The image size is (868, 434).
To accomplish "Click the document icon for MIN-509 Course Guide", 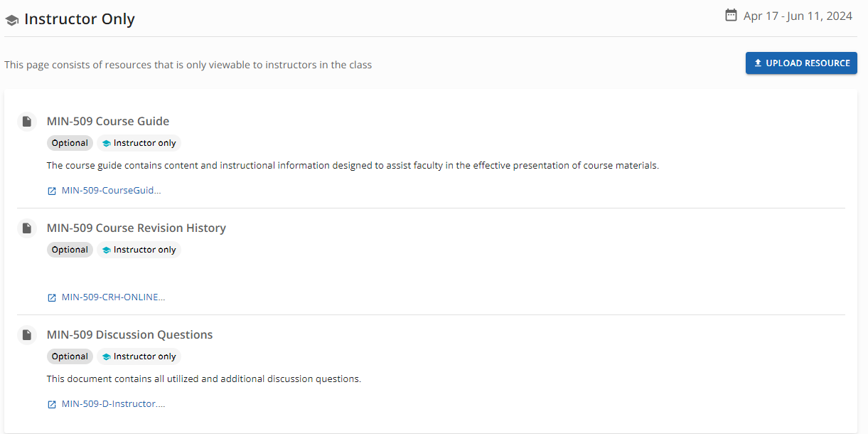I will (26, 122).
